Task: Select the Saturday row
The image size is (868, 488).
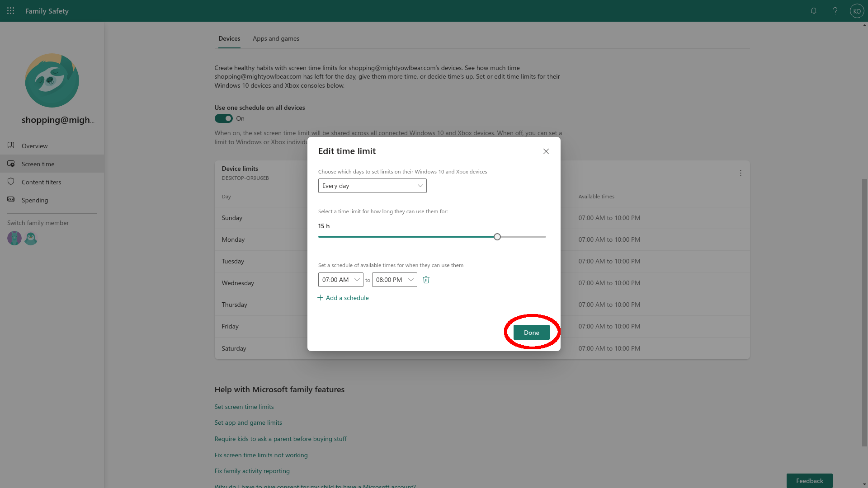Action: pos(482,348)
